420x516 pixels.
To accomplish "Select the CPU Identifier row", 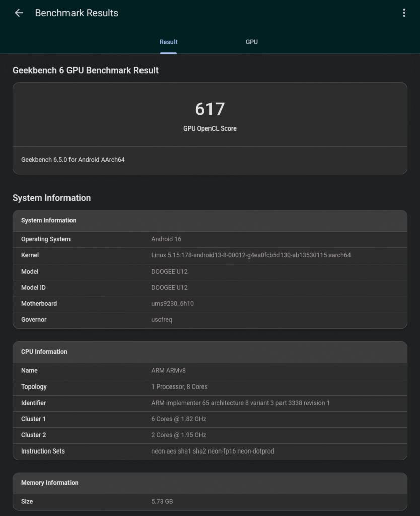I will point(209,403).
